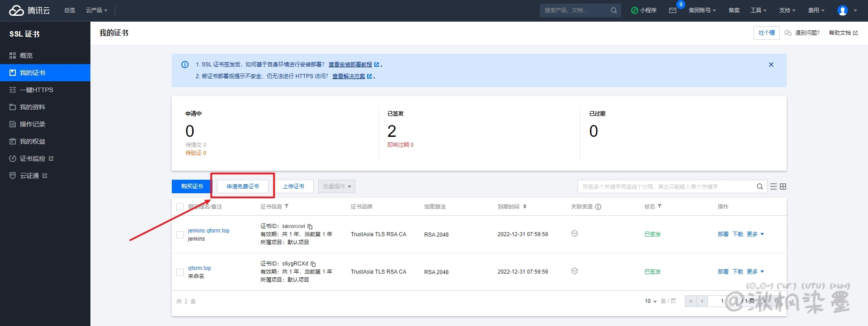Click the search magnifier in certificate filter
This screenshot has width=868, height=326.
point(759,186)
